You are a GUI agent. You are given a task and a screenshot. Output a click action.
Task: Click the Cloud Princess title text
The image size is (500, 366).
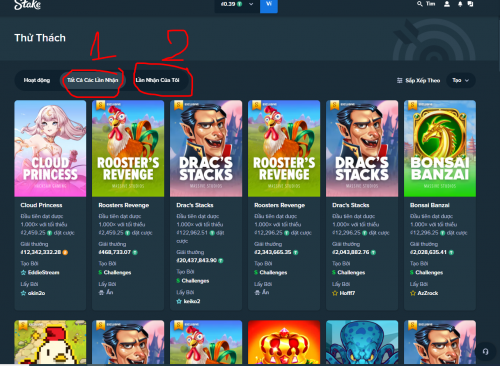pyautogui.click(x=41, y=205)
